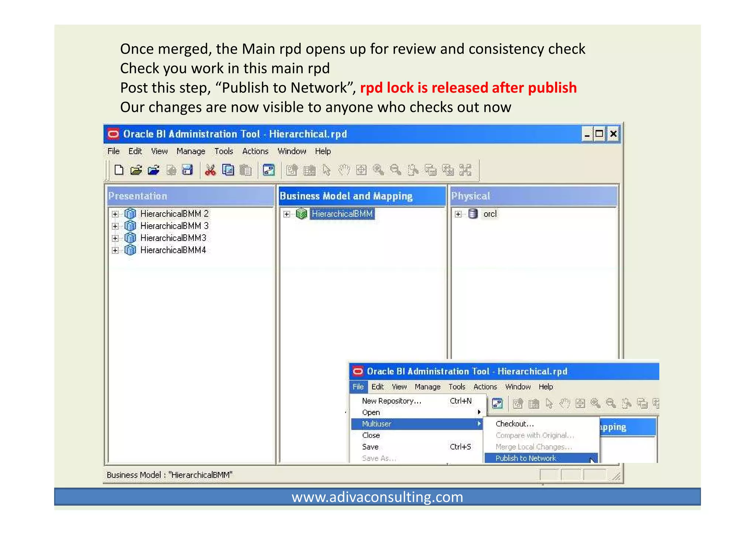This screenshot has height=535, width=756.
Task: Expand the HierarchicalBMM3 presentation node
Action: [115, 238]
